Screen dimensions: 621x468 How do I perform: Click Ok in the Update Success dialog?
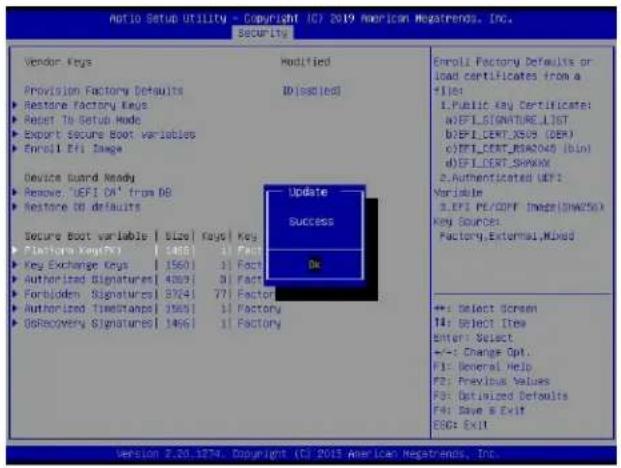pyautogui.click(x=314, y=264)
